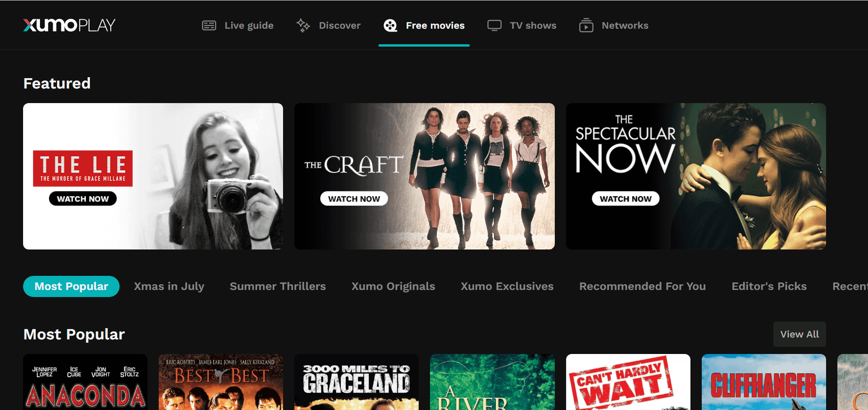Click Watch Now on The Craft
The height and width of the screenshot is (410, 868).
(354, 199)
